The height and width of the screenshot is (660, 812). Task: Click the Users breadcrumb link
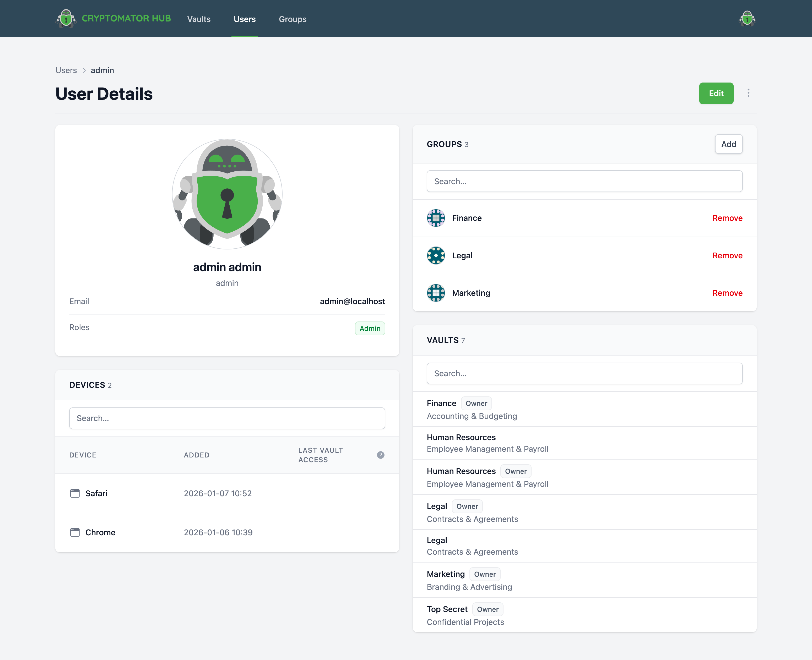(66, 70)
